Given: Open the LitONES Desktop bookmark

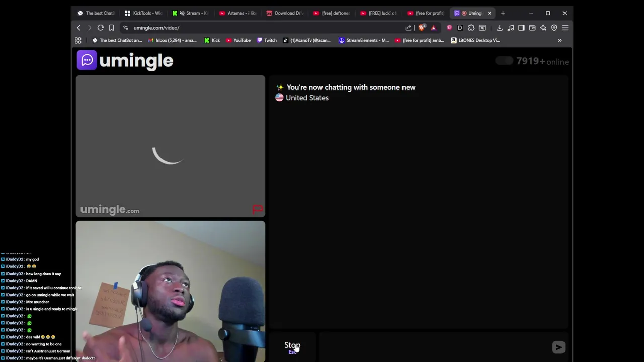Looking at the screenshot, I should point(475,40).
